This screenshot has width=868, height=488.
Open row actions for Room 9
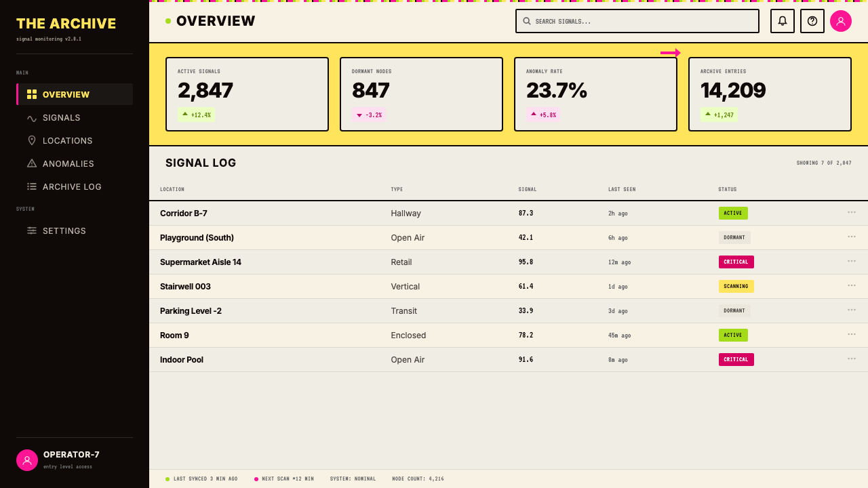852,334
